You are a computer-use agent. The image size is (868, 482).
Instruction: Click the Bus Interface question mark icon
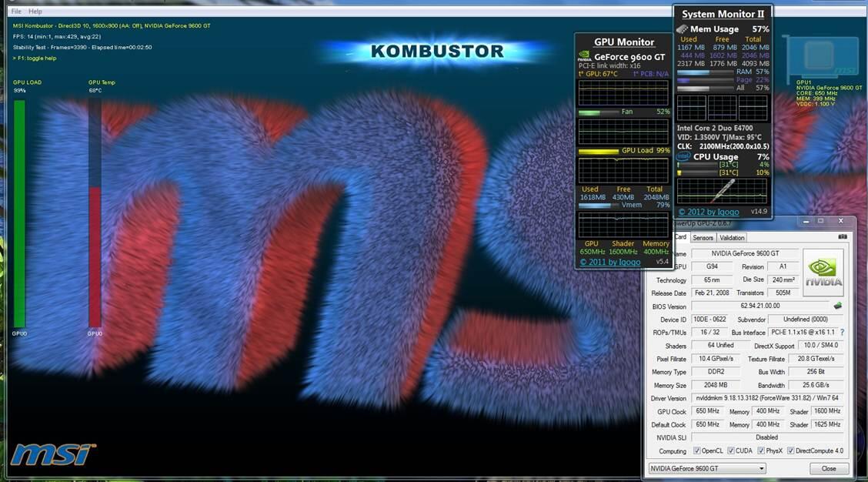(842, 333)
